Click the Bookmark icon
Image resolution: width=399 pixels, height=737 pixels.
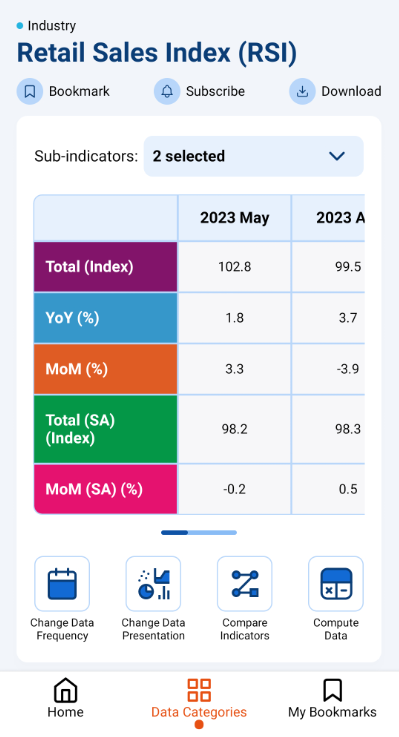(30, 91)
